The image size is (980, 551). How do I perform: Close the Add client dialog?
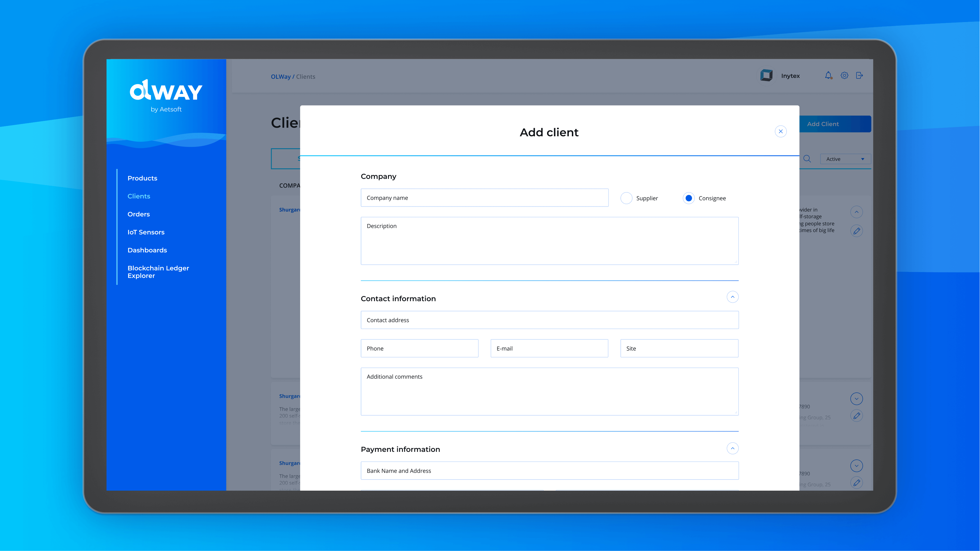click(781, 131)
